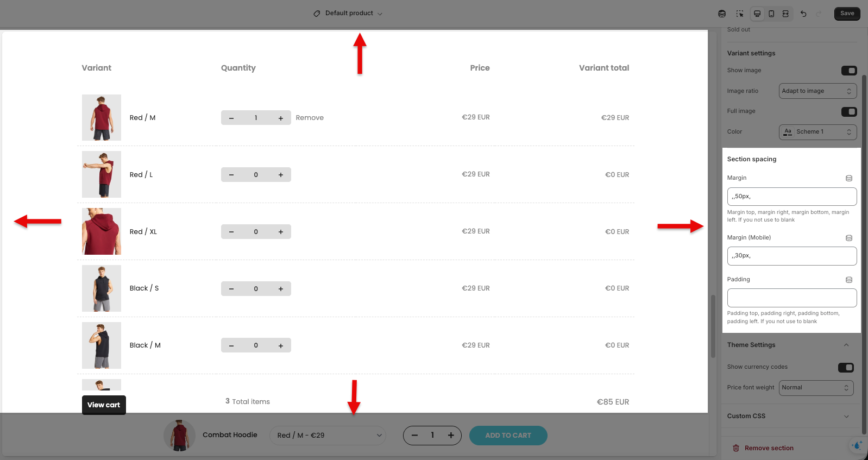Screen dimensions: 868x460
Task: Switch to fullscreen width preview
Action: (x=785, y=14)
